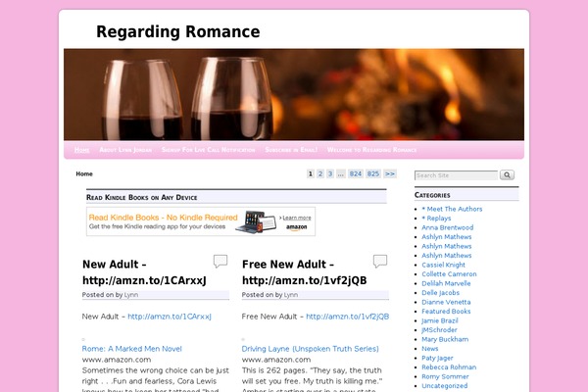Open Rome: A Marked Men Novel link
588x392 pixels.
132,349
